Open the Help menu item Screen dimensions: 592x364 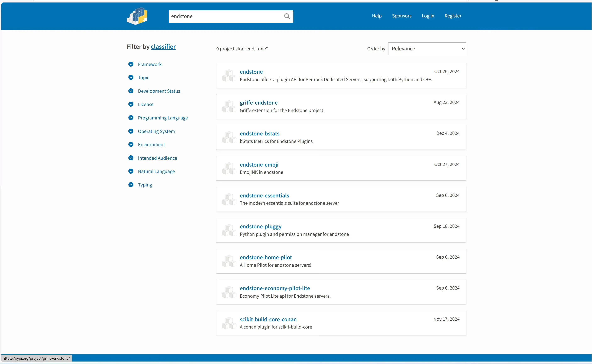point(376,16)
